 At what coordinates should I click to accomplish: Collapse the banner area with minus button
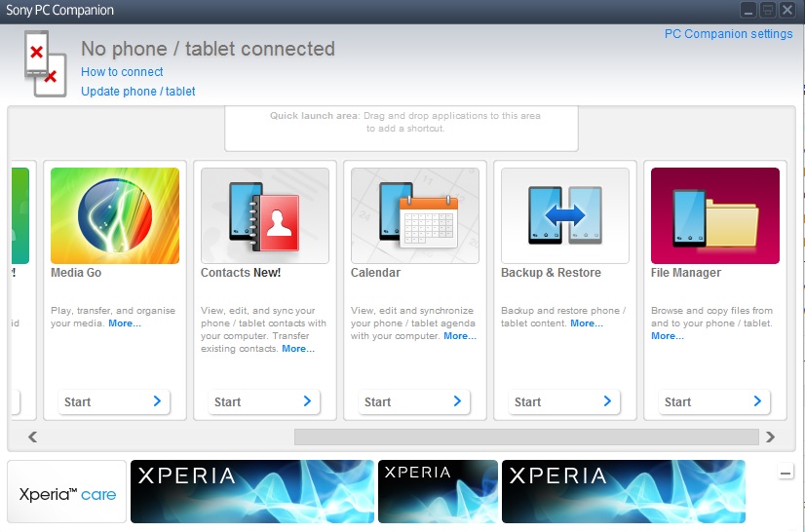click(786, 474)
